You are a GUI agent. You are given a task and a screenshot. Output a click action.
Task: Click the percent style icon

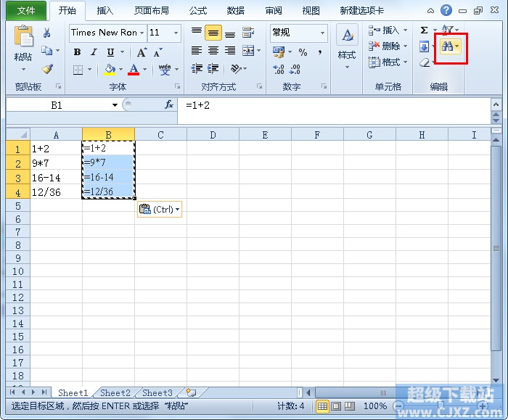(303, 52)
